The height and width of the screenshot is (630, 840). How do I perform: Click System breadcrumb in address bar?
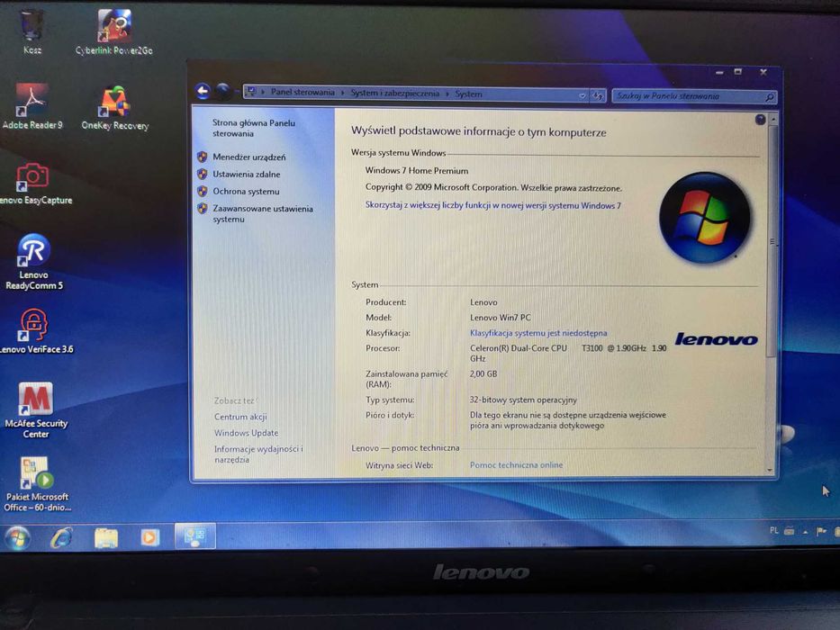468,94
